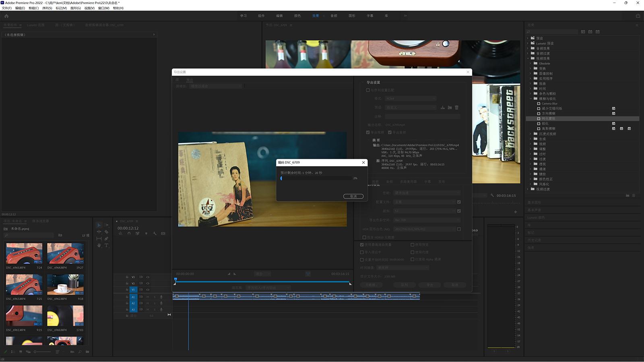Toggle V2 track visibility eye

(148, 283)
